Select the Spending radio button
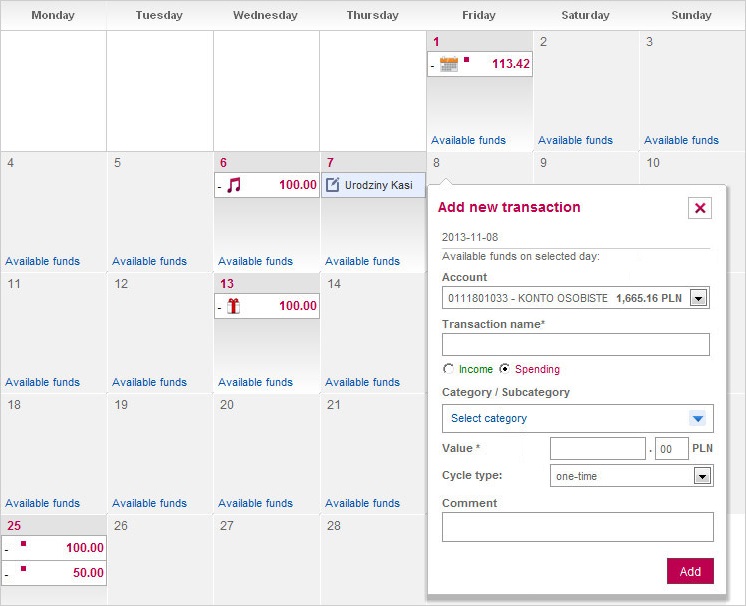The width and height of the screenshot is (746, 606). [x=505, y=369]
